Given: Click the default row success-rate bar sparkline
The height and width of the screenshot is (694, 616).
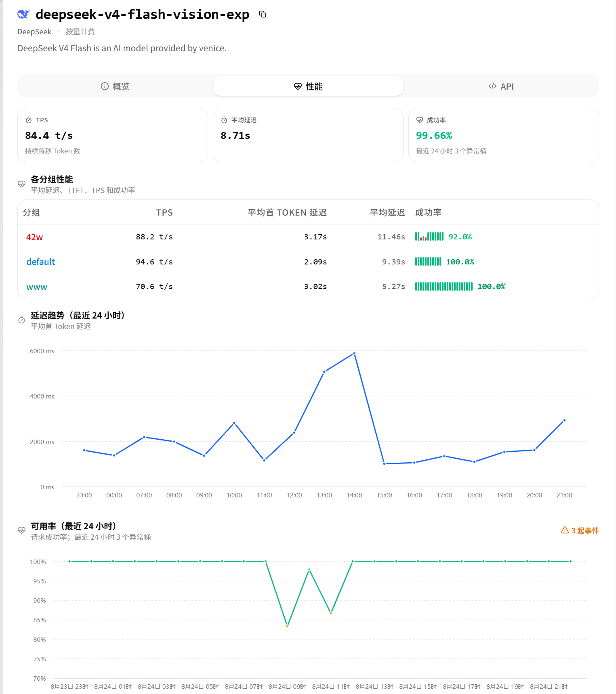Looking at the screenshot, I should point(428,262).
